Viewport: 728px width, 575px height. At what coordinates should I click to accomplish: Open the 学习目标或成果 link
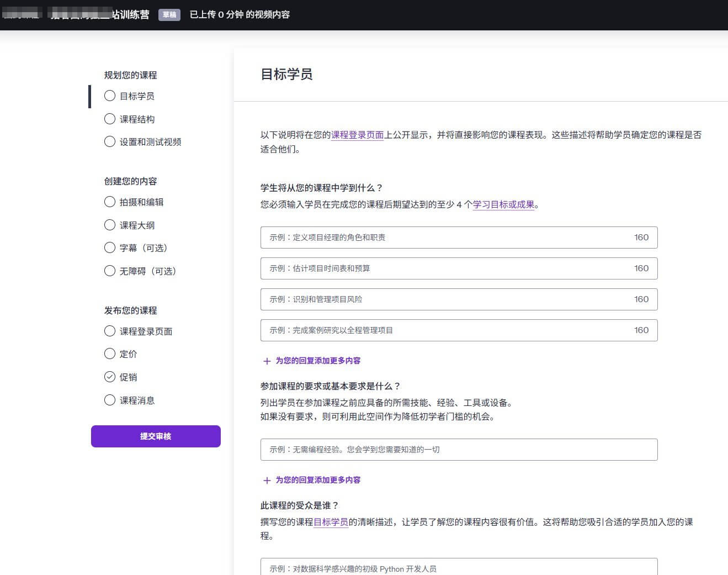pyautogui.click(x=504, y=204)
